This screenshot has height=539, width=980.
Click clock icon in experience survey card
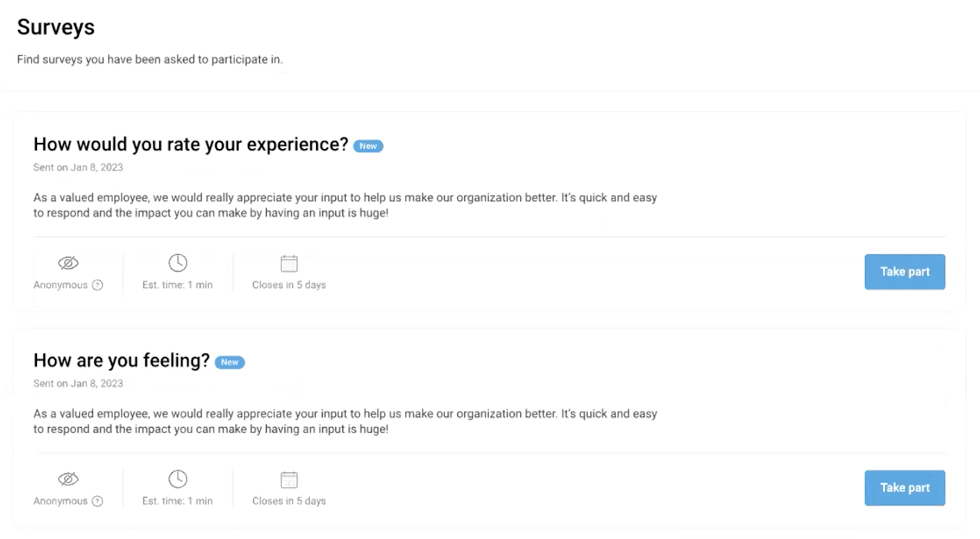[x=178, y=263]
